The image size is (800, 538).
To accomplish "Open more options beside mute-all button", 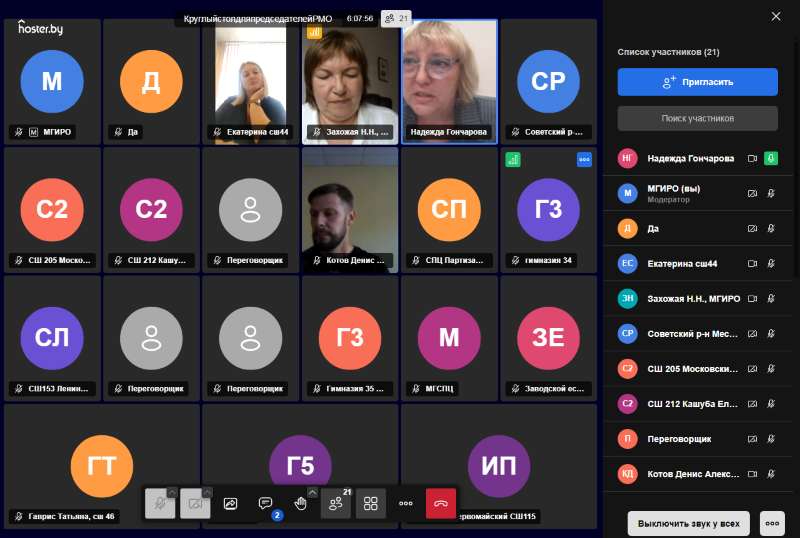I will click(x=772, y=524).
